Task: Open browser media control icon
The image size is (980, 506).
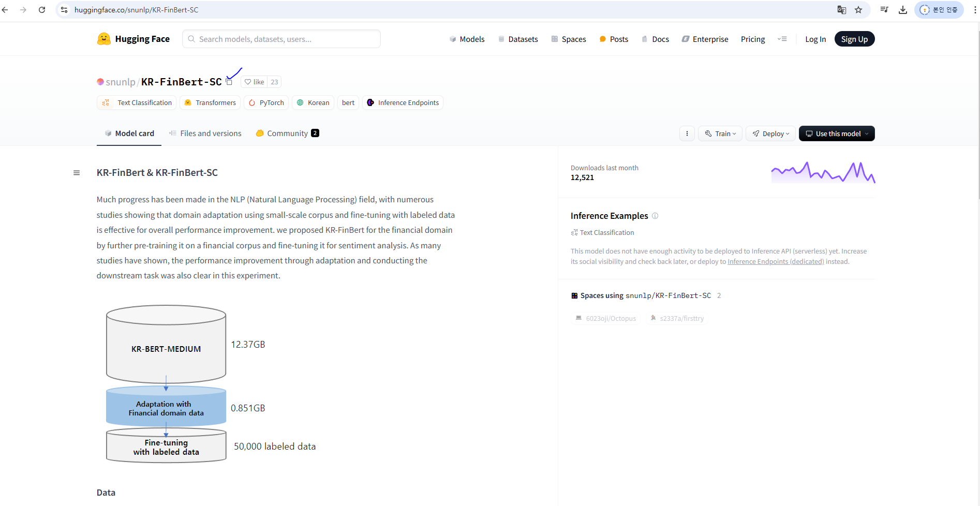Action: pos(884,10)
